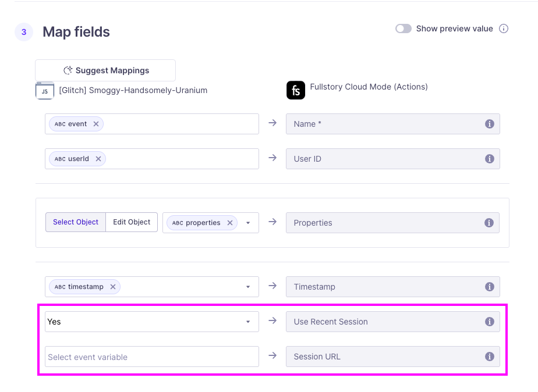
Task: Remove the properties variable chip
Action: point(230,223)
